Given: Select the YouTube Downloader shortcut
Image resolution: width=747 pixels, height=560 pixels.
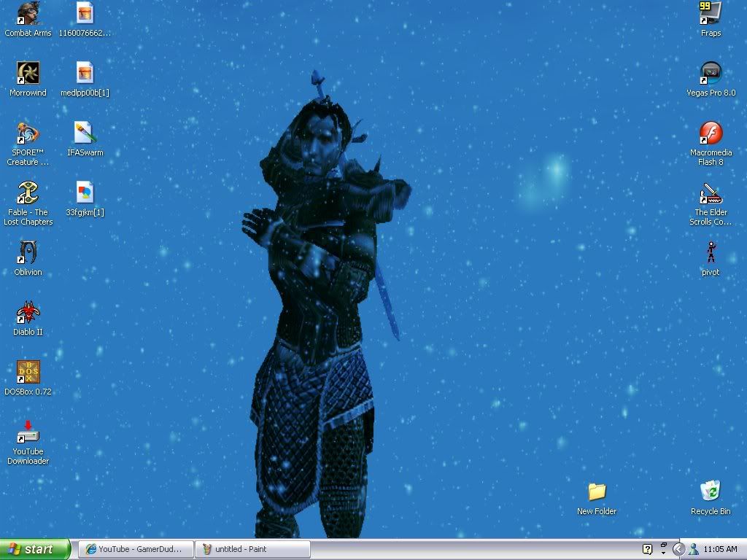Looking at the screenshot, I should 28,443.
